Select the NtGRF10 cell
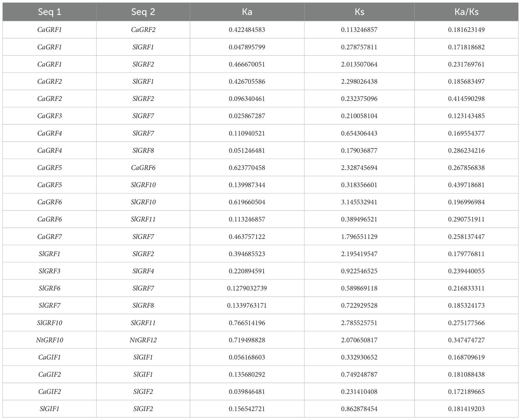 point(50,340)
